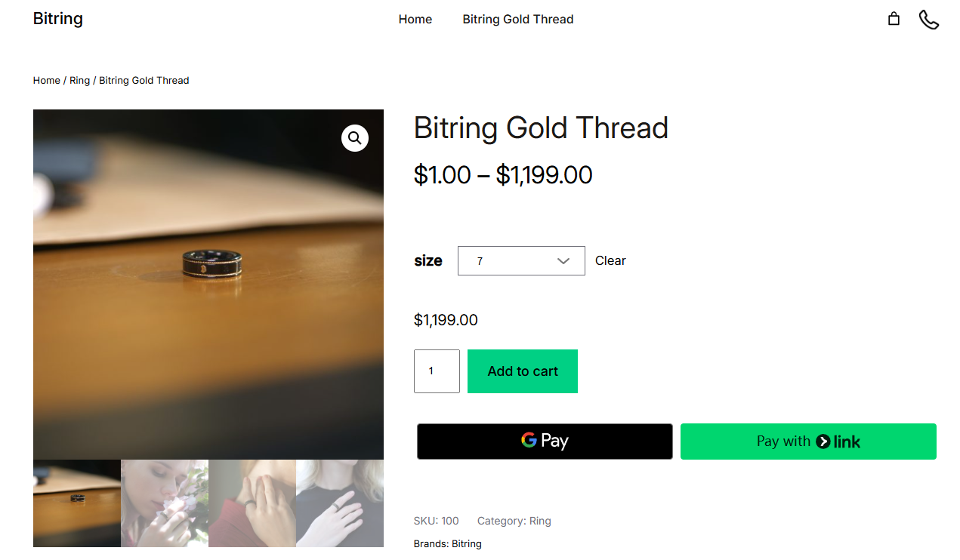Pay using the Google Pay button

[545, 442]
